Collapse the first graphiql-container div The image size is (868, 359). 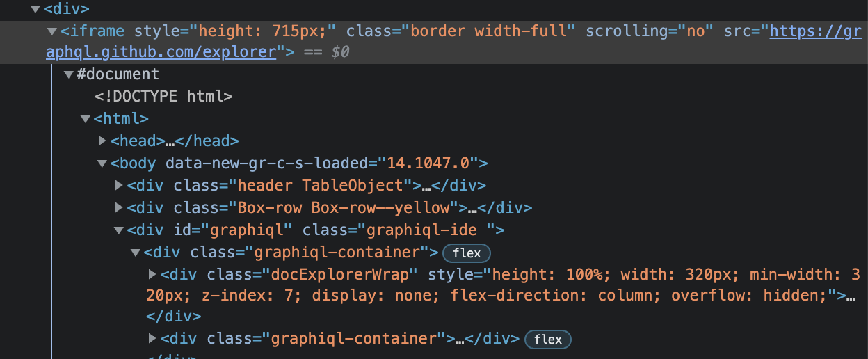pos(136,252)
